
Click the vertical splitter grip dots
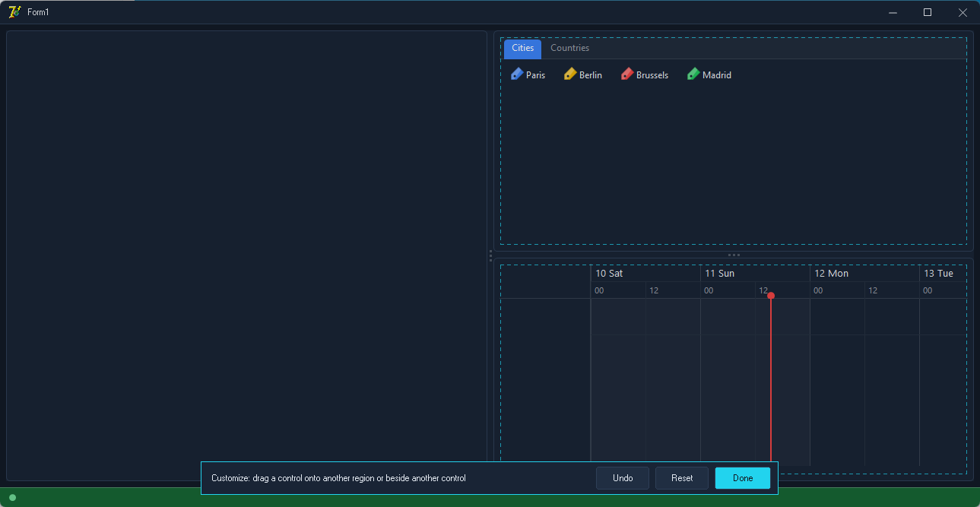tap(490, 255)
